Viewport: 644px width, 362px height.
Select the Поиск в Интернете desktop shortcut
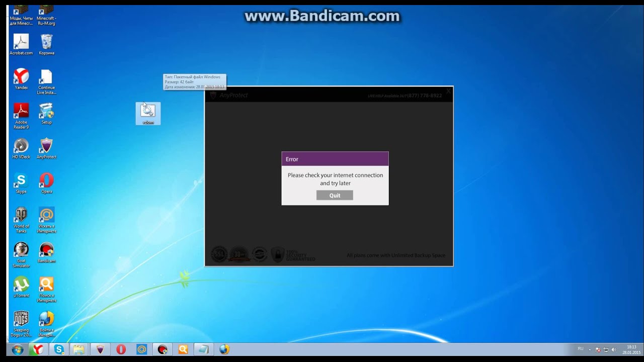tap(46, 290)
